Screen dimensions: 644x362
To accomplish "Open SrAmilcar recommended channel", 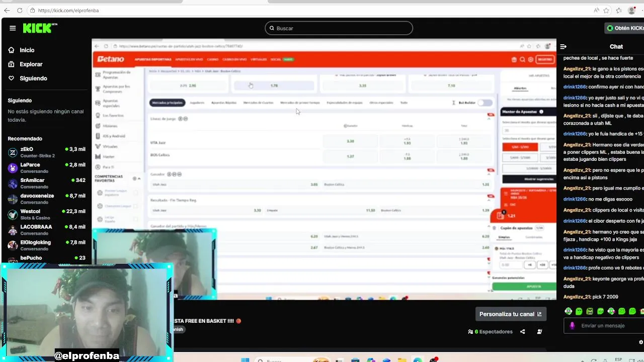I will pos(46,183).
